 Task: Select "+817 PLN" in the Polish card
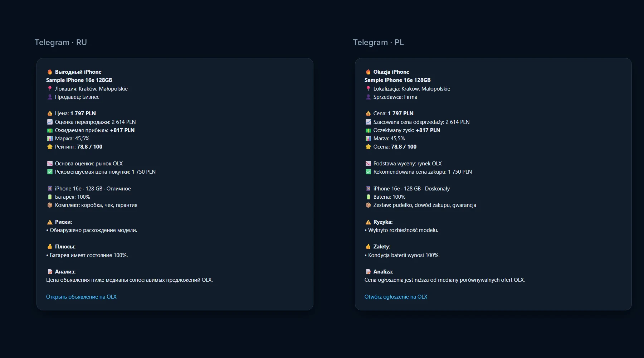(x=428, y=130)
